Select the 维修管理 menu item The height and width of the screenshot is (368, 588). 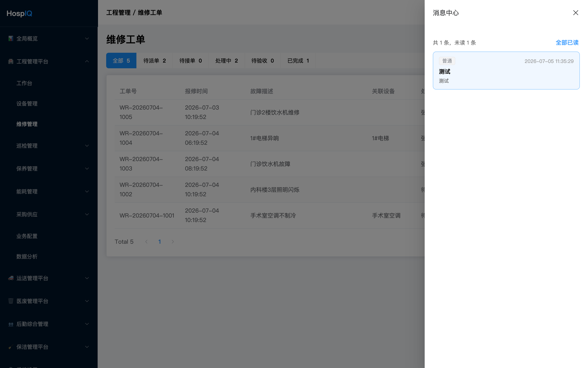[49, 124]
